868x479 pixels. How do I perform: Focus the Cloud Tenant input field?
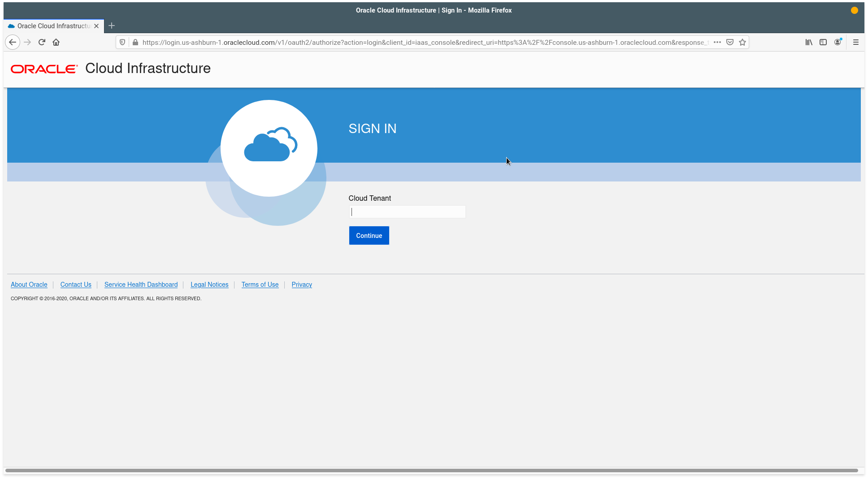click(407, 212)
